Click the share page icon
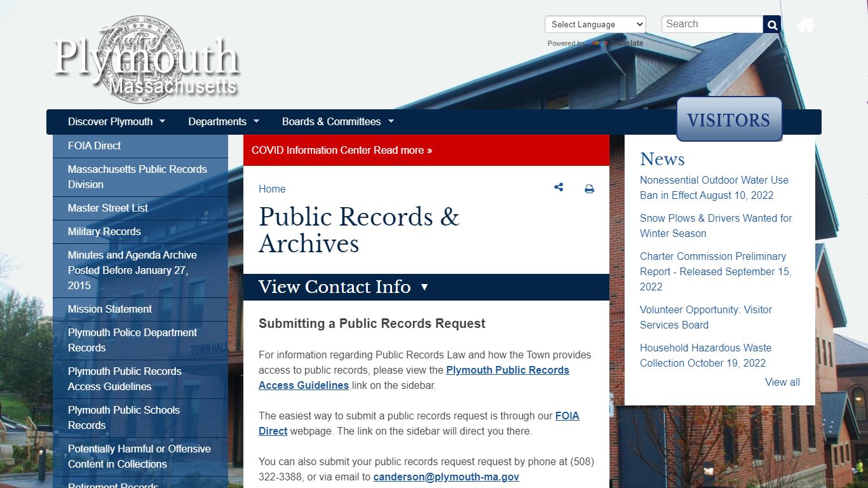The width and height of the screenshot is (868, 488). coord(559,187)
